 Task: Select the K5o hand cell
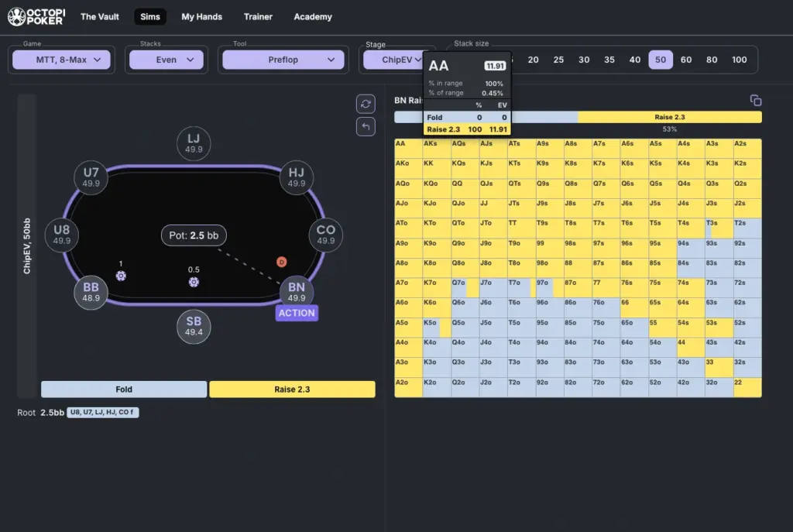[x=437, y=328]
